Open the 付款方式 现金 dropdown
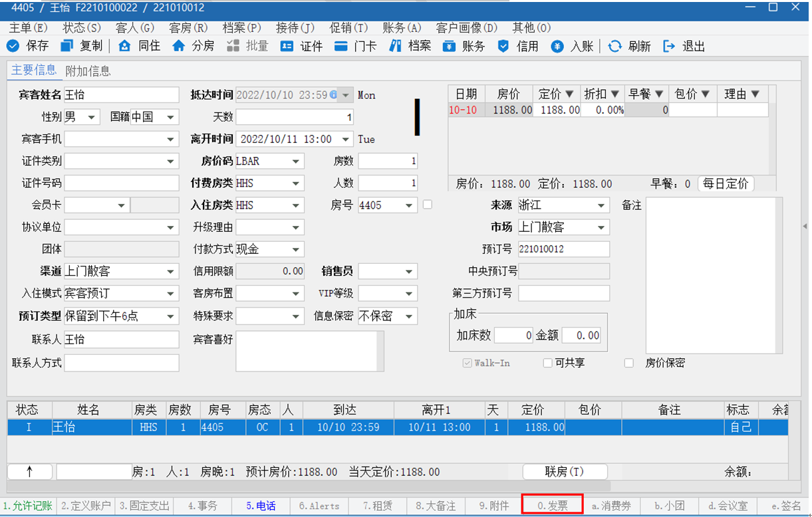 pyautogui.click(x=296, y=249)
